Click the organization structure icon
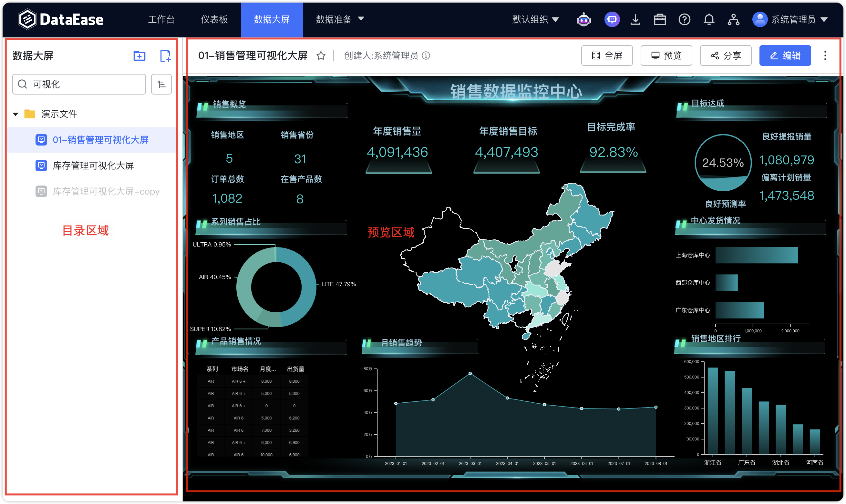Screen dimensions: 846x504 tap(733, 19)
